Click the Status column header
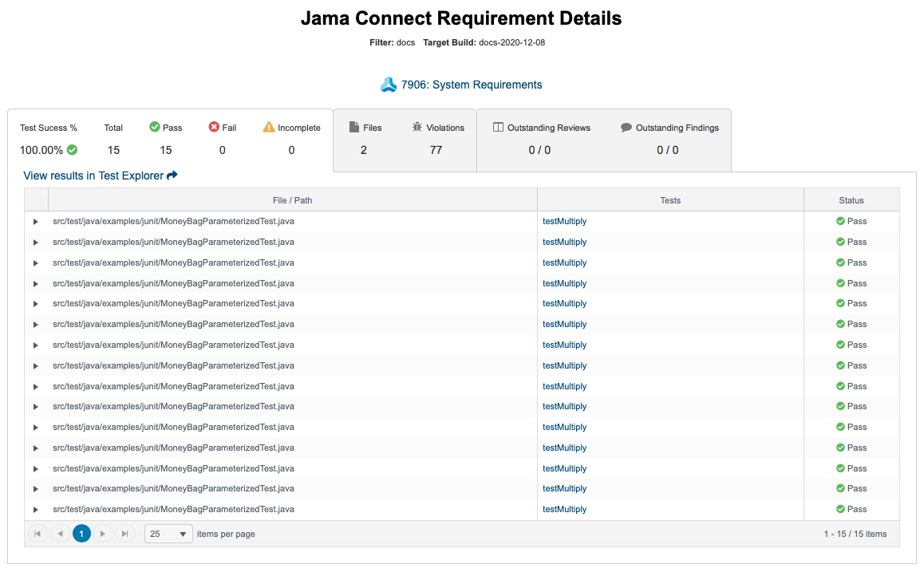The height and width of the screenshot is (572, 924). [x=851, y=200]
